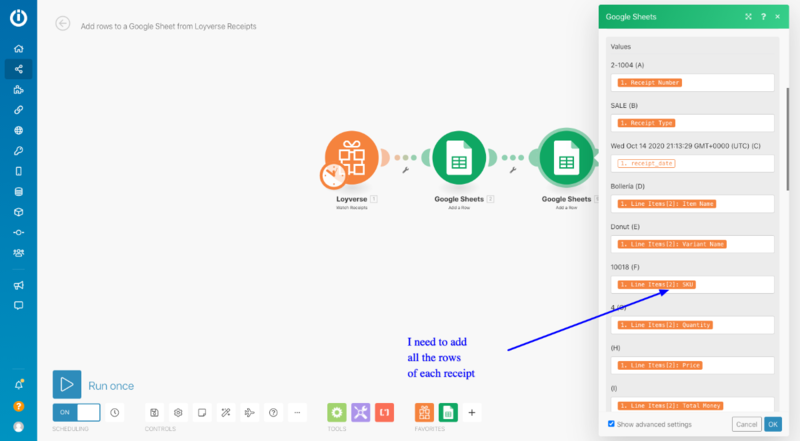Close the Google Sheets settings panel

tap(778, 17)
